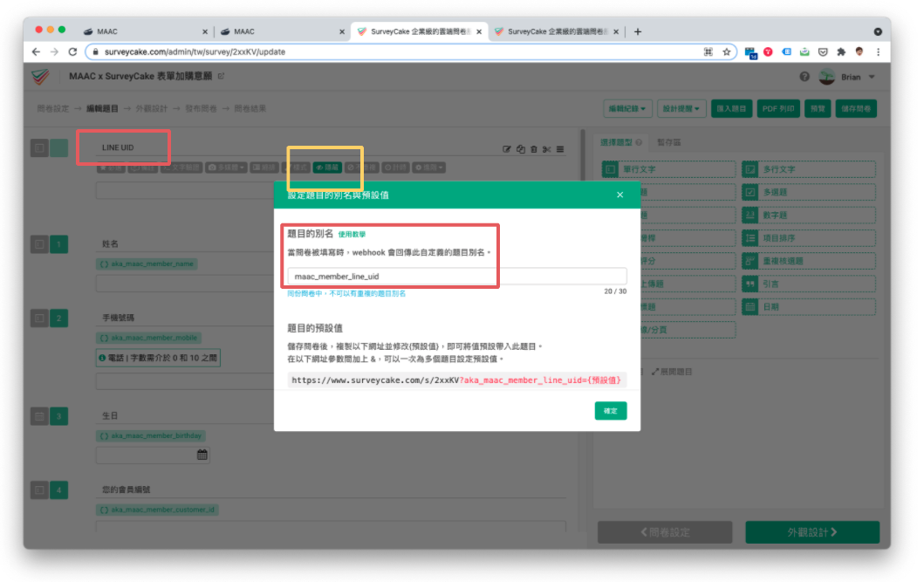Image resolution: width=924 pixels, height=582 pixels.
Task: Add a 項目排序 question type
Action: coord(809,238)
